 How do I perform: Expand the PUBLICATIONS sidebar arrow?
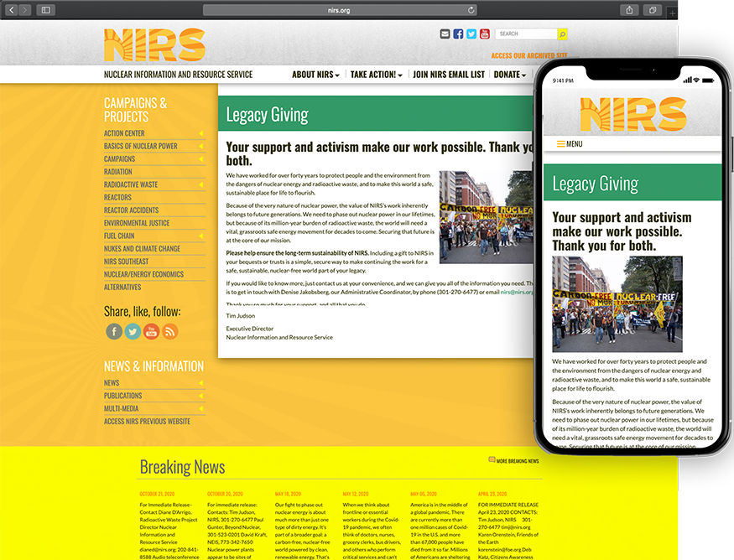200,396
